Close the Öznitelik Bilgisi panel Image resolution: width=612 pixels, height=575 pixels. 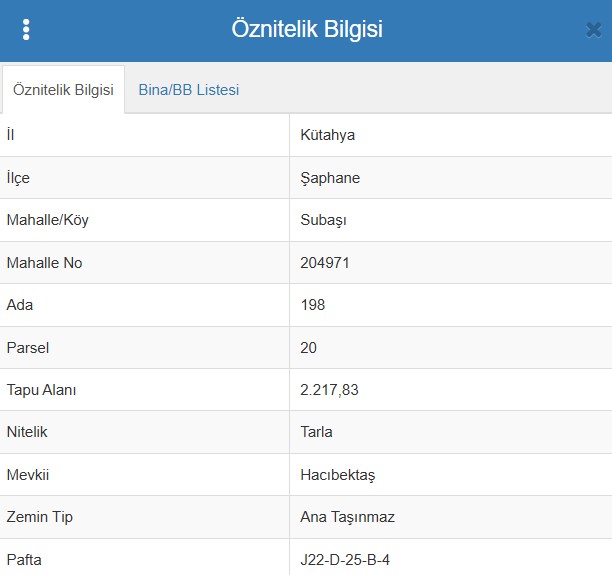pyautogui.click(x=592, y=30)
